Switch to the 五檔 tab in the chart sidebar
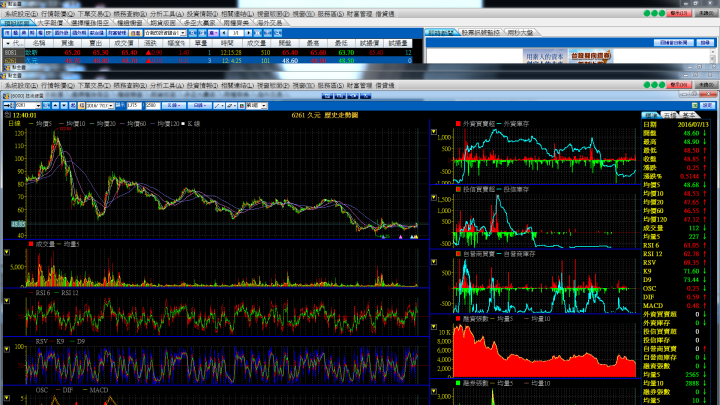This screenshot has height=405, width=720. pyautogui.click(x=669, y=115)
